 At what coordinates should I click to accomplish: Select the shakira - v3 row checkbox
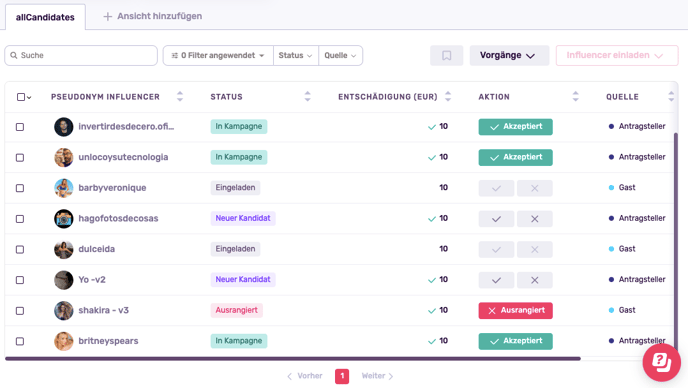(20, 311)
